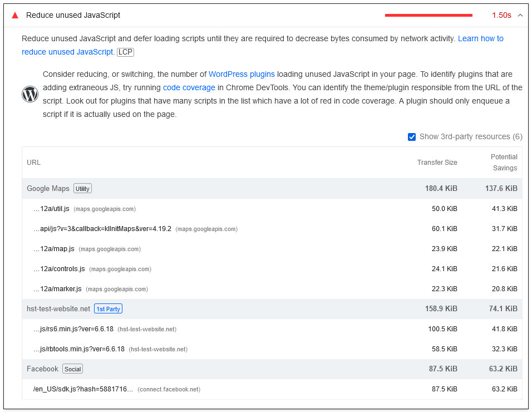
Task: Click the red savings bar
Action: (x=428, y=15)
